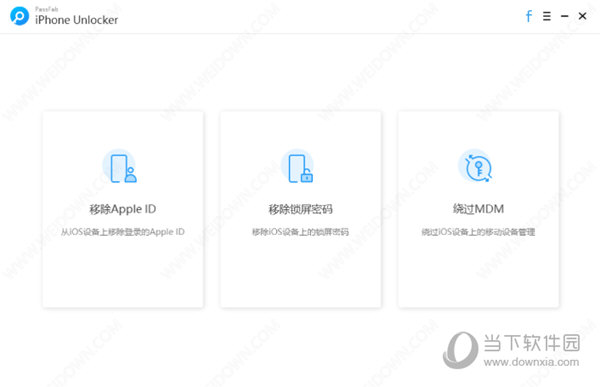Click description 从iOS设备上移除登录的Apple ID
The height and width of the screenshot is (387, 600).
point(123,232)
